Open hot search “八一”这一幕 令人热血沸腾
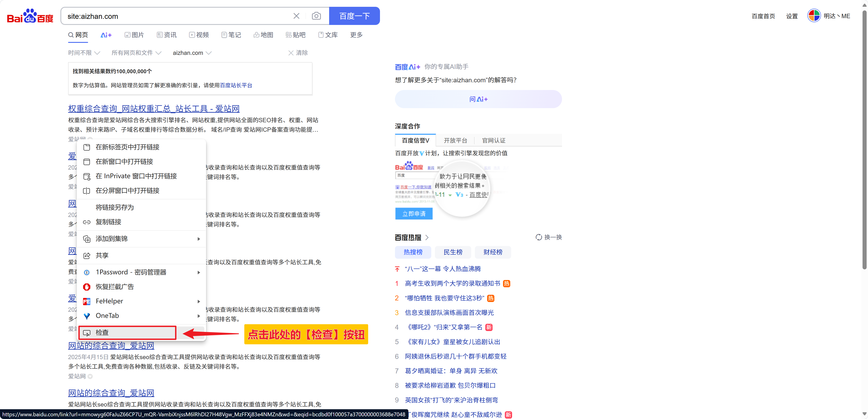 click(442, 269)
